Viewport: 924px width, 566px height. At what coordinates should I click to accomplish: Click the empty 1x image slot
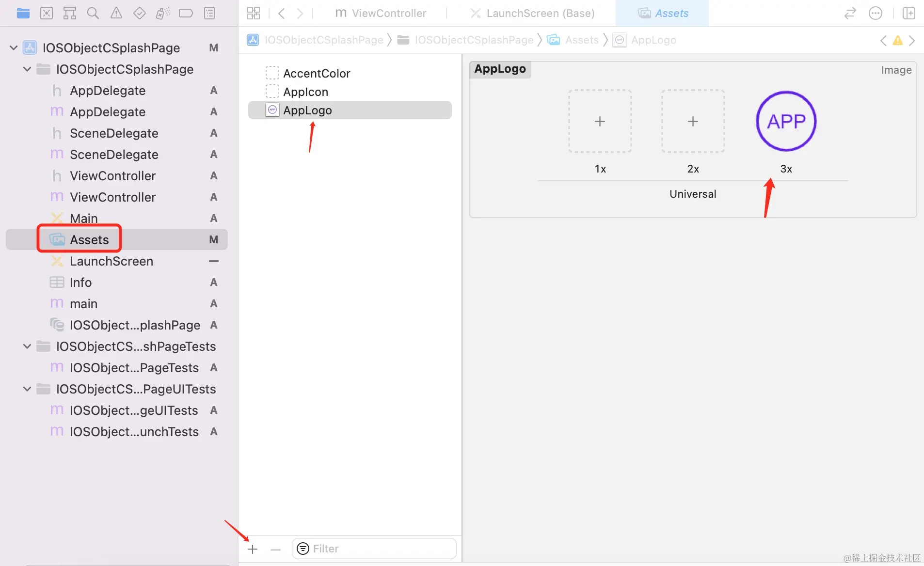click(600, 121)
